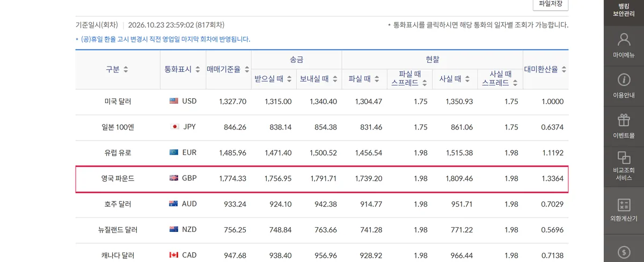Click CAD remittance receiving rate 938.40

pyautogui.click(x=280, y=256)
